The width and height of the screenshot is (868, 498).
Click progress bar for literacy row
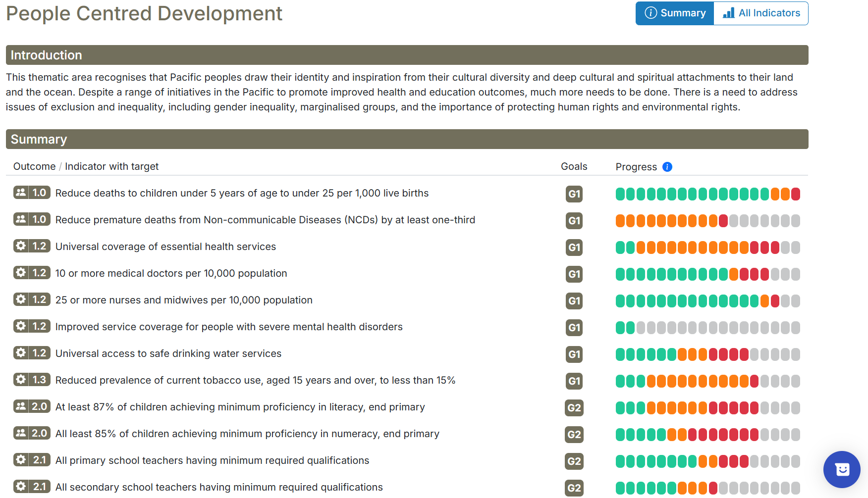707,408
